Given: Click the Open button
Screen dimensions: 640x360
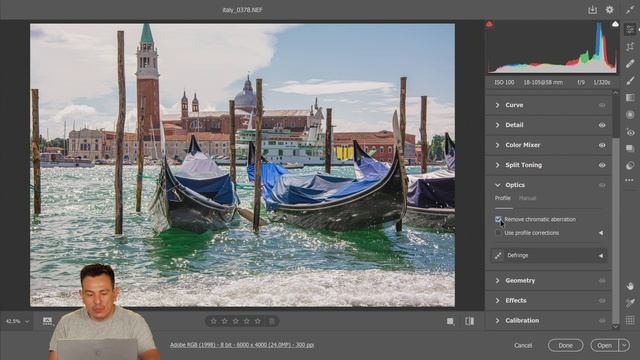Looking at the screenshot, I should click(604, 345).
